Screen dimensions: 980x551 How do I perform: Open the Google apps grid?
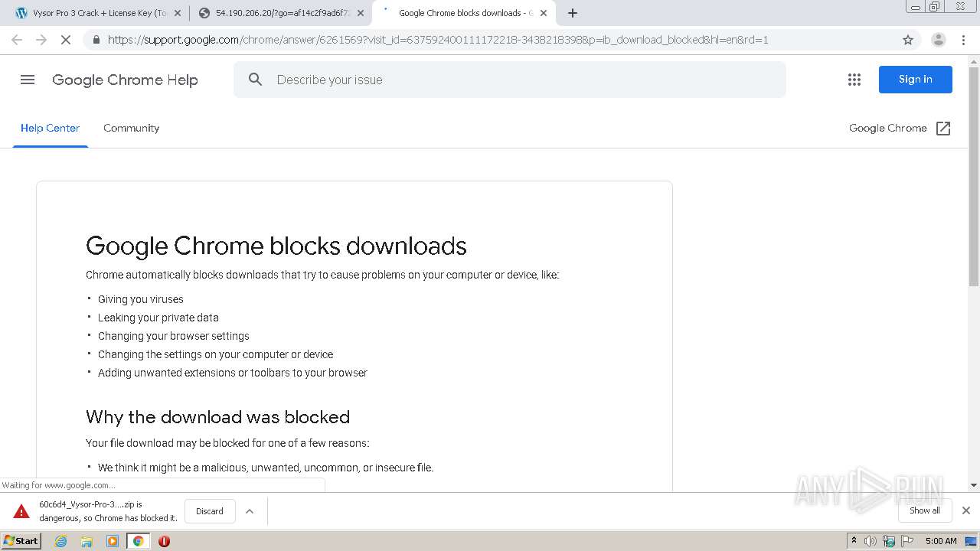point(854,80)
